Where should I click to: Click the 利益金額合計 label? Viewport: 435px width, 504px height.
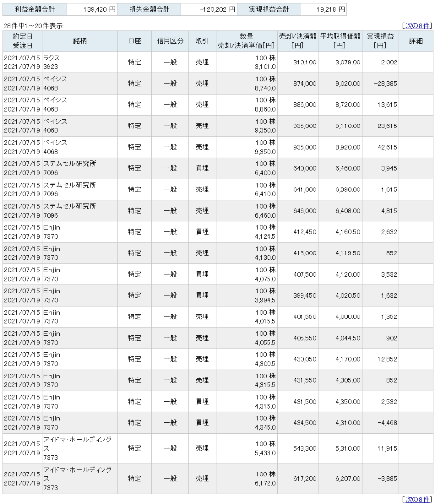(x=35, y=10)
